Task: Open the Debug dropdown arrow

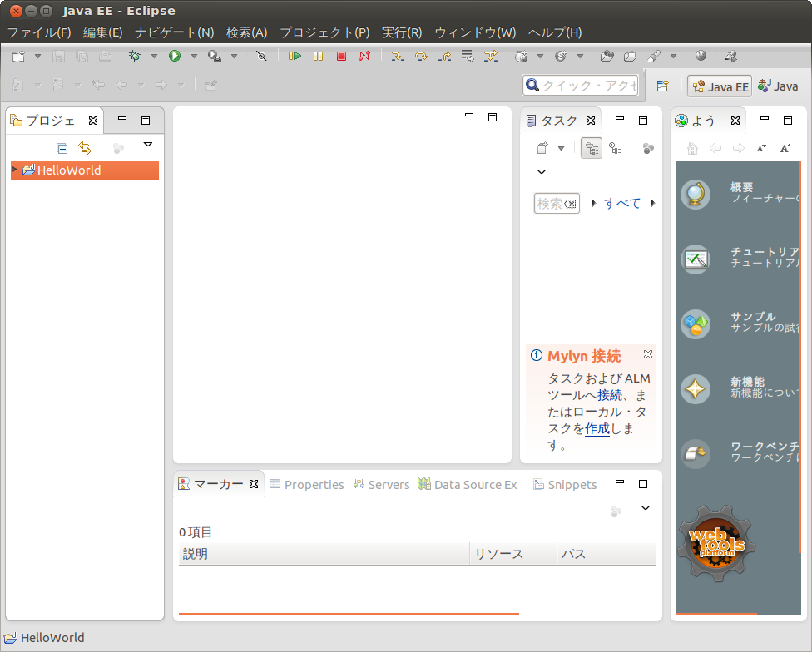Action: 154,56
